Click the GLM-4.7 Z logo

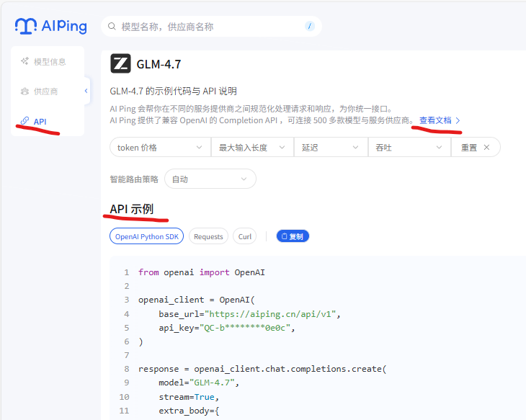120,63
